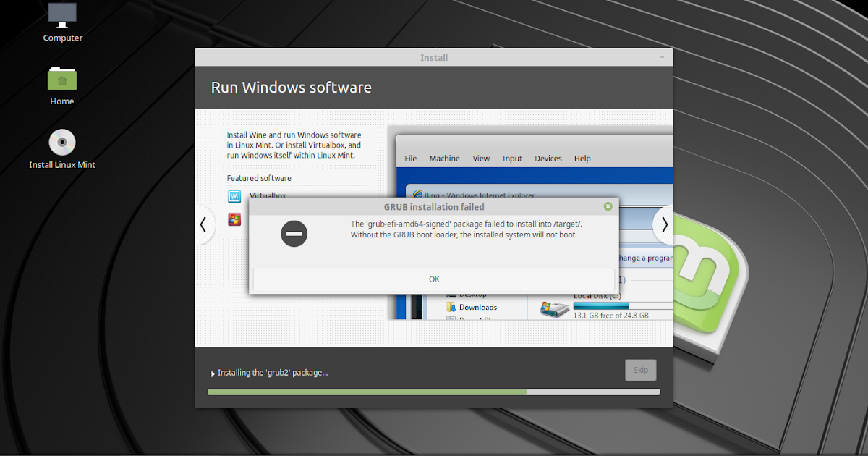Click the 'Featured software' label
The image size is (868, 456).
tap(259, 178)
